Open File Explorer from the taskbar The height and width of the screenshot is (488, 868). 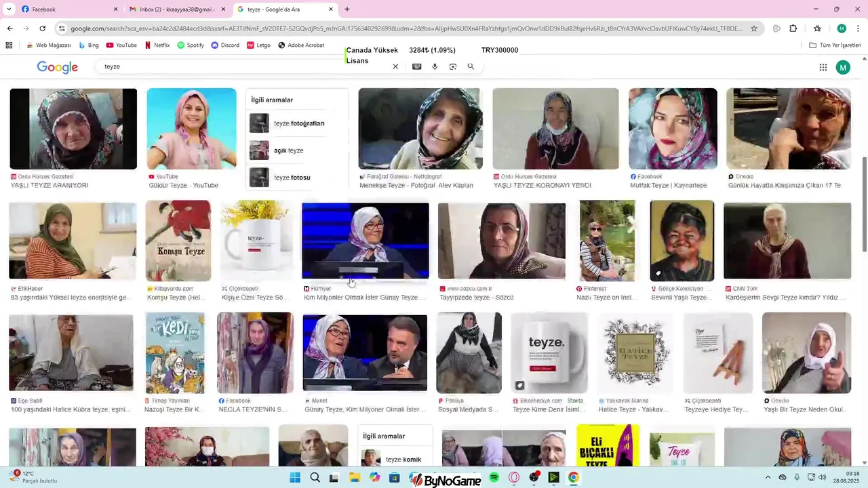tap(355, 478)
